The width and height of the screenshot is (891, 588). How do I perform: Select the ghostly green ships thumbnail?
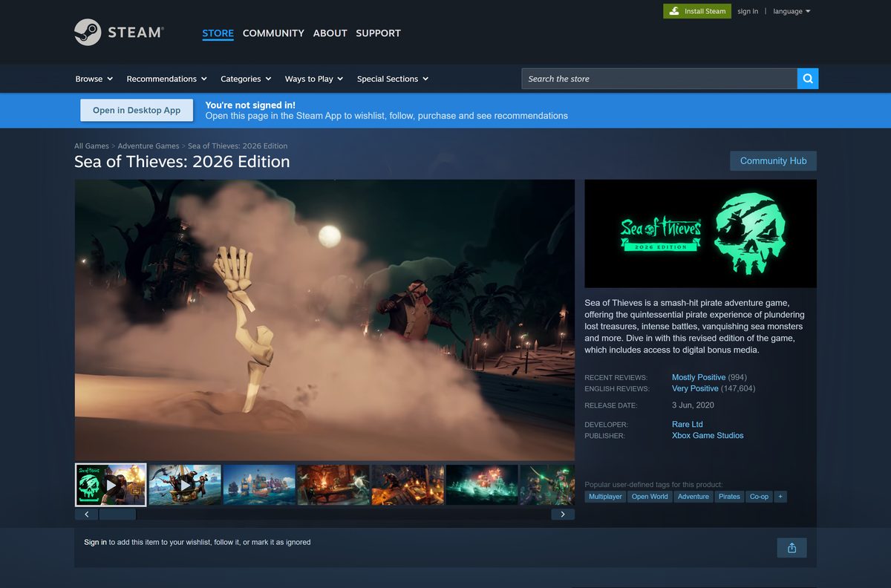click(x=482, y=485)
